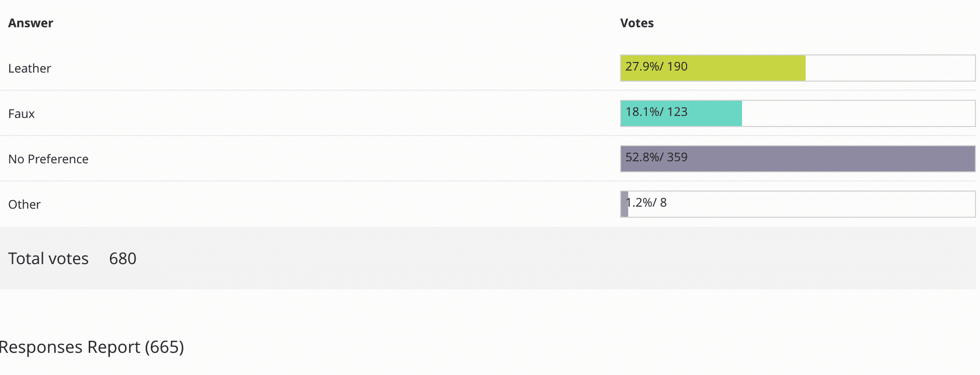
Task: Select the Faux answer label
Action: [22, 114]
